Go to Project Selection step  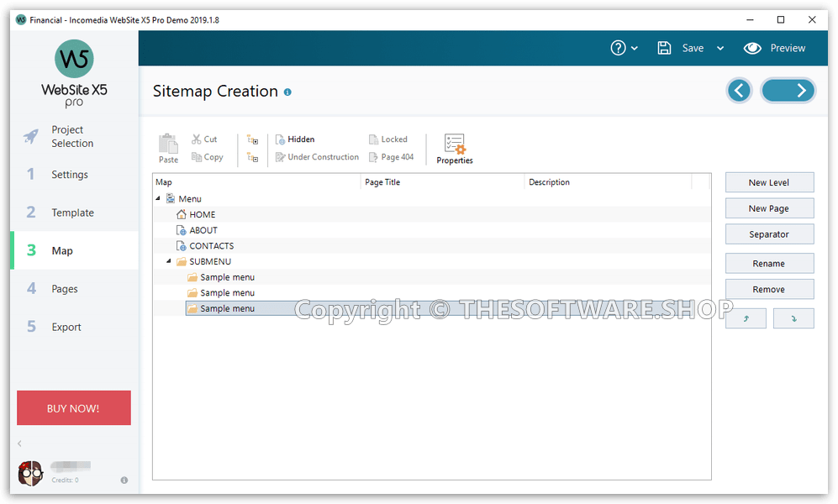[74, 136]
